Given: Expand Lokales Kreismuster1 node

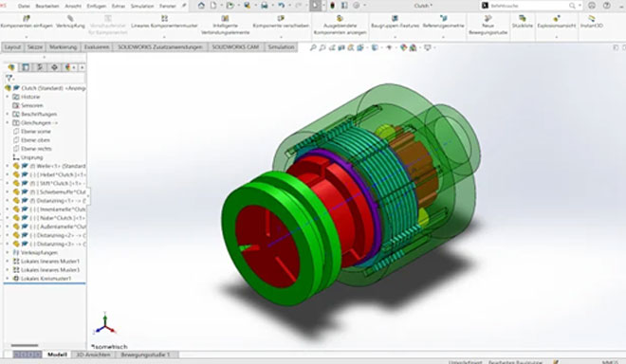Looking at the screenshot, I should [8, 278].
